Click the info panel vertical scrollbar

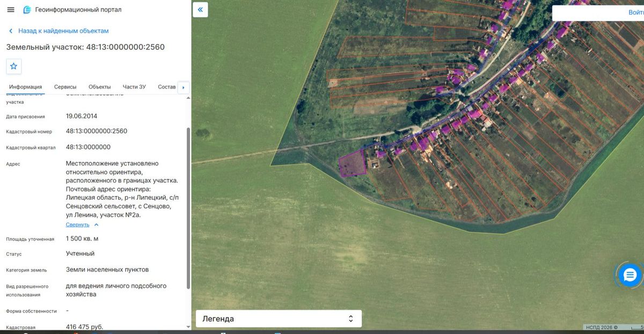(187, 208)
